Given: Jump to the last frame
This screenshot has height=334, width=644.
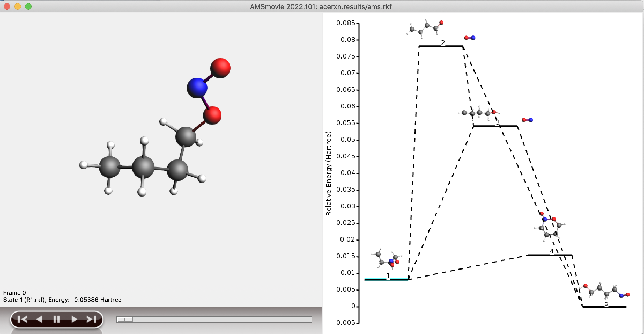Looking at the screenshot, I should 91,319.
